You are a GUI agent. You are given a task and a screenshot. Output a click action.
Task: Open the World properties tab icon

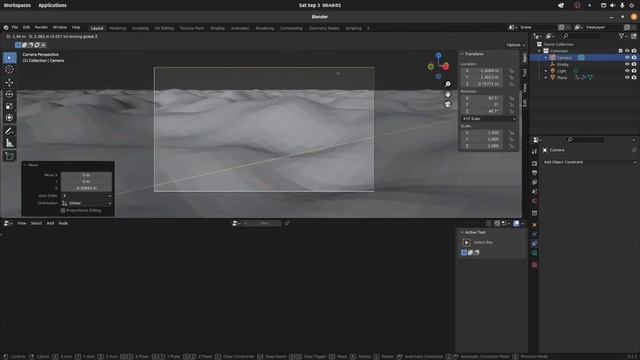pyautogui.click(x=534, y=201)
